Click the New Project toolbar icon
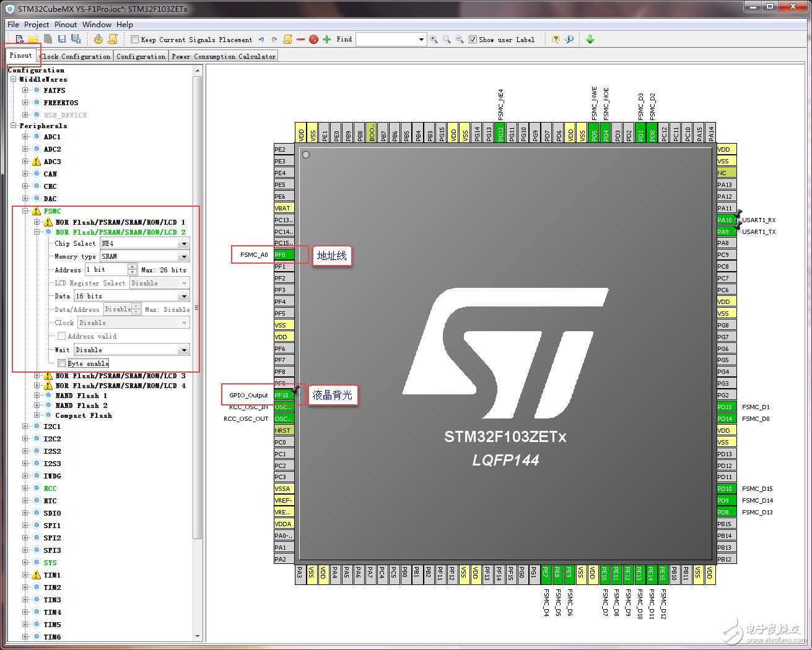This screenshot has width=812, height=650. click(20, 40)
